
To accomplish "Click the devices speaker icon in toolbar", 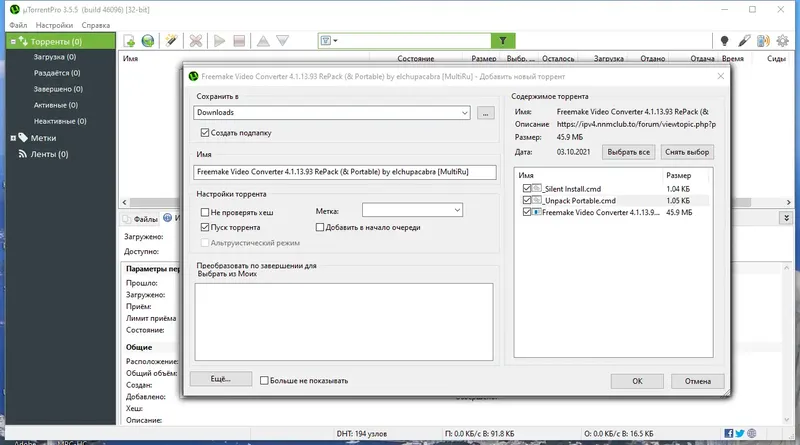I will tap(763, 41).
